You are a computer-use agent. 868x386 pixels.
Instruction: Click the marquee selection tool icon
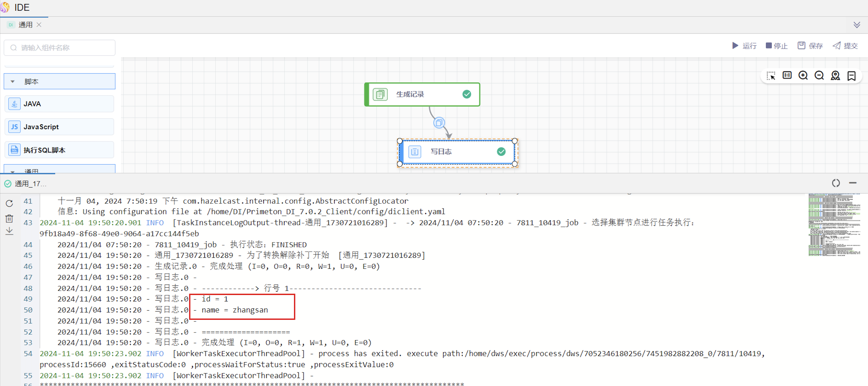(771, 76)
